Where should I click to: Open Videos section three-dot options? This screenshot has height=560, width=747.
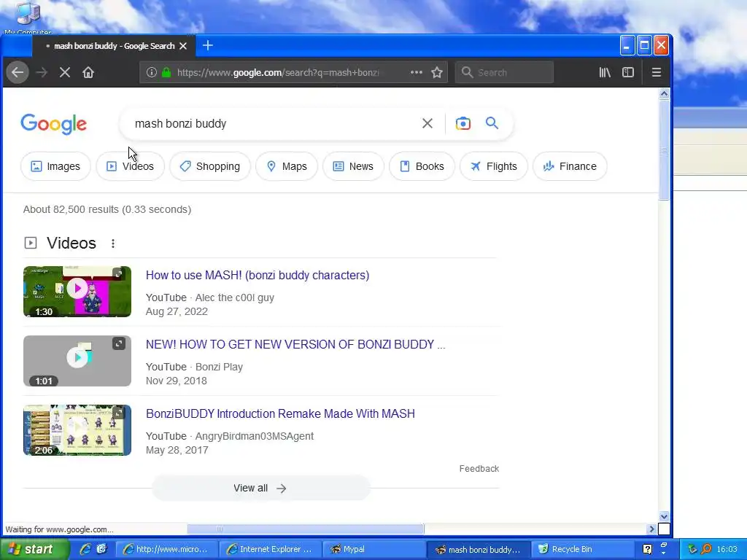click(x=113, y=244)
